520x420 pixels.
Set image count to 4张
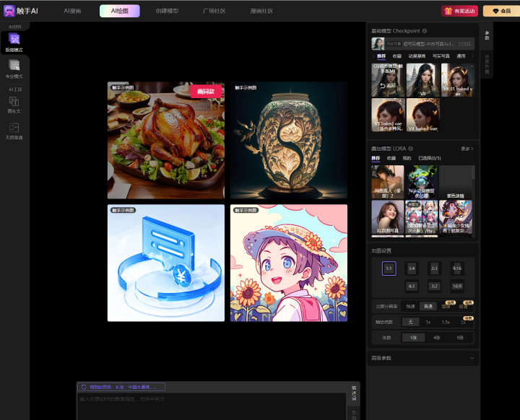point(437,337)
